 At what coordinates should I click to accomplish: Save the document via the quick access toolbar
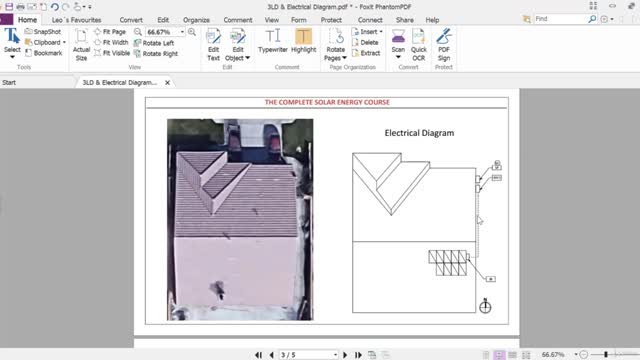click(9, 7)
